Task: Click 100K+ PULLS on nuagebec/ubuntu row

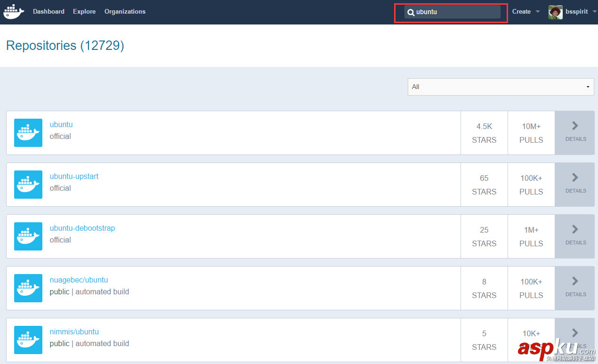Action: [531, 288]
